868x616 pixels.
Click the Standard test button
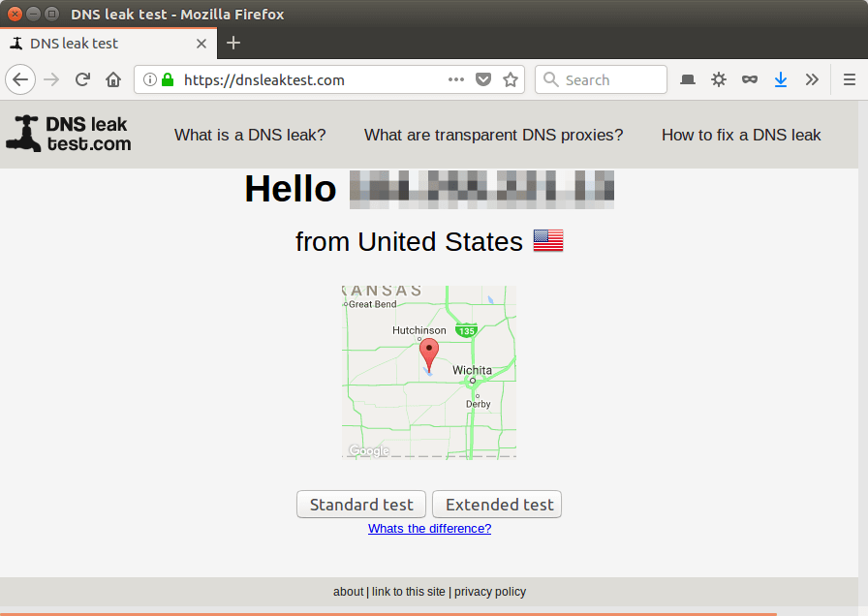point(361,505)
